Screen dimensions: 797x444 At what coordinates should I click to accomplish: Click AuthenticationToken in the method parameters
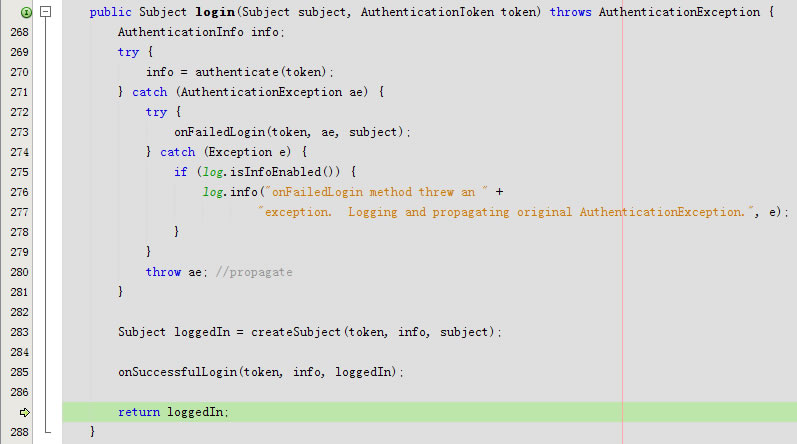pyautogui.click(x=427, y=12)
